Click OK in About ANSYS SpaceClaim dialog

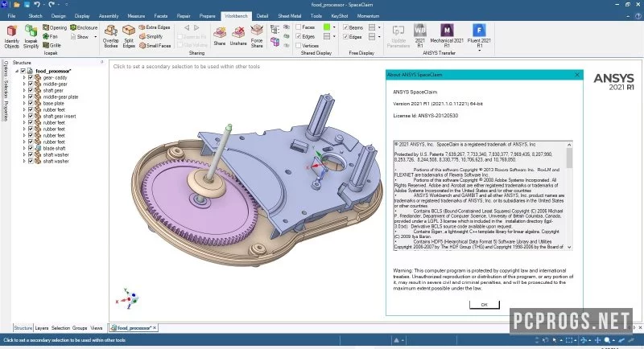(x=485, y=305)
